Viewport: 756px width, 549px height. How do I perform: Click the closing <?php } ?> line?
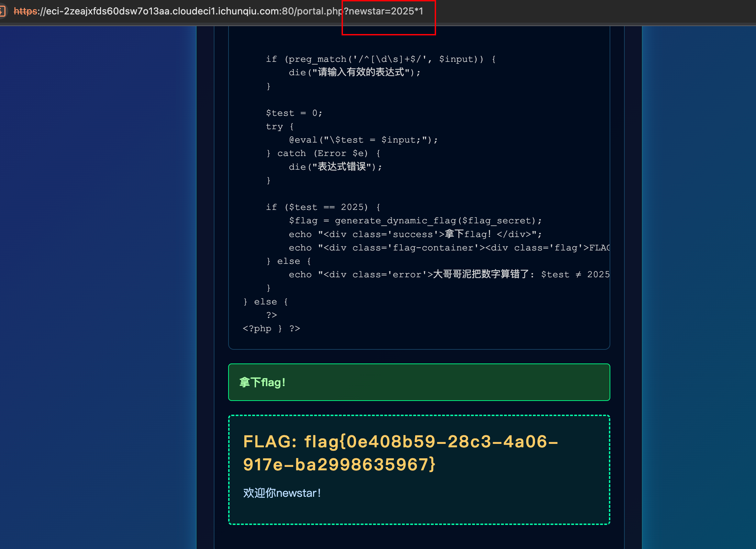coord(271,328)
